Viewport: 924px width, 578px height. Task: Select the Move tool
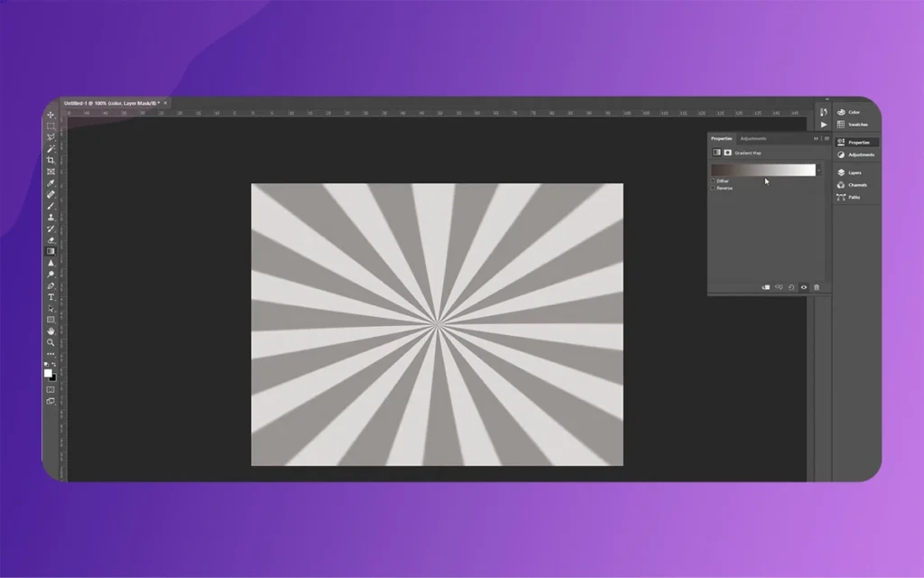tap(51, 115)
